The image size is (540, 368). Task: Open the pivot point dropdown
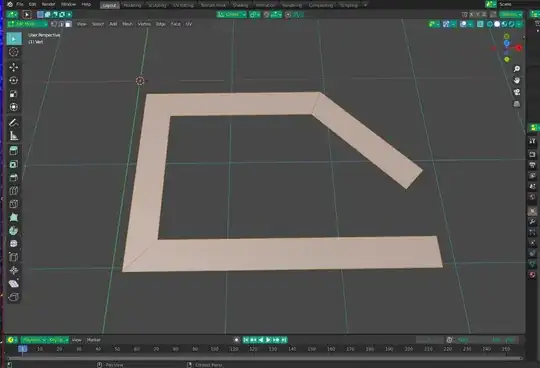[255, 14]
